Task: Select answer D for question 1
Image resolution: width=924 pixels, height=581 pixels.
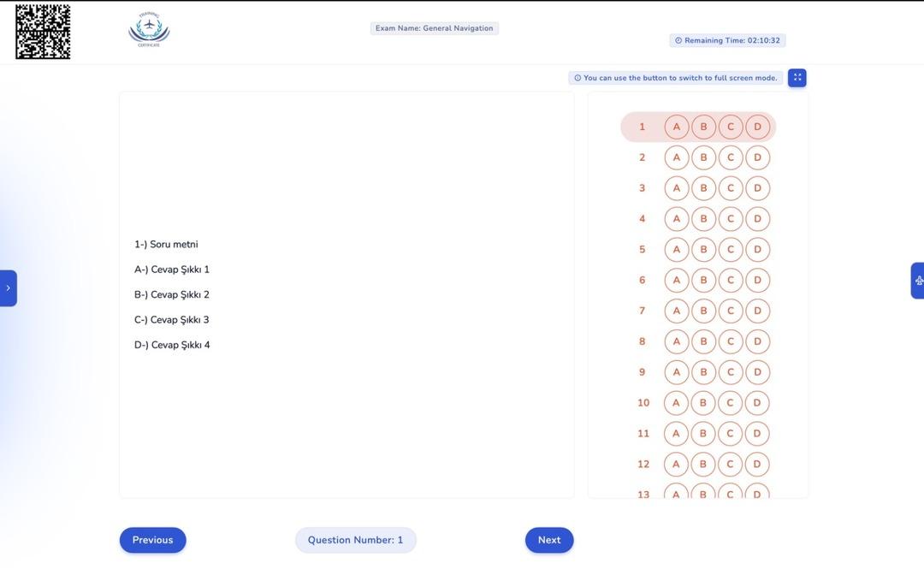Action: point(758,127)
